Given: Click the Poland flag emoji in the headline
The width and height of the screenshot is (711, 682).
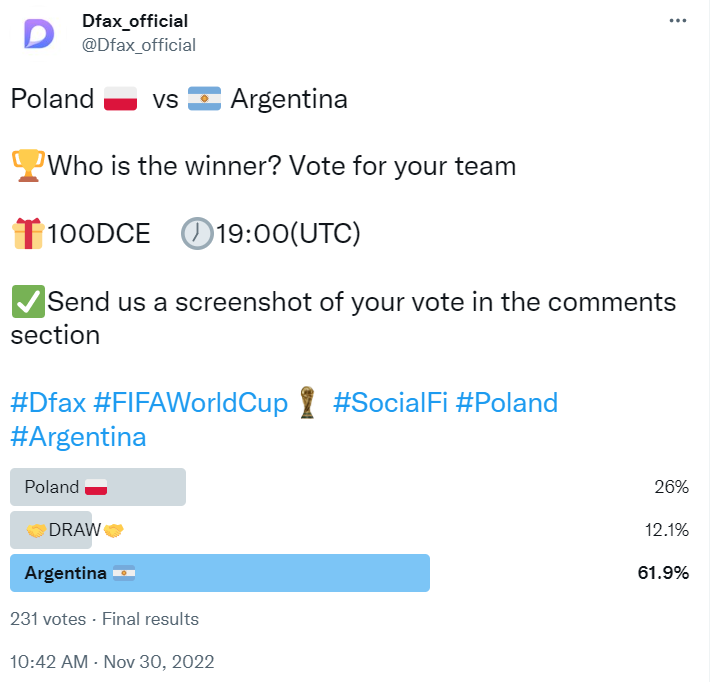Looking at the screenshot, I should pyautogui.click(x=120, y=99).
